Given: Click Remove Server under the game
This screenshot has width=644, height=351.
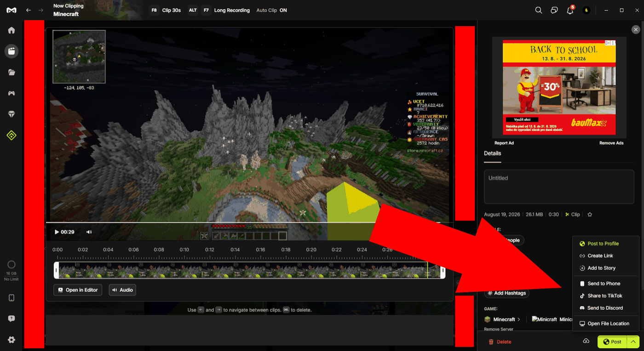Looking at the screenshot, I should coord(499,329).
